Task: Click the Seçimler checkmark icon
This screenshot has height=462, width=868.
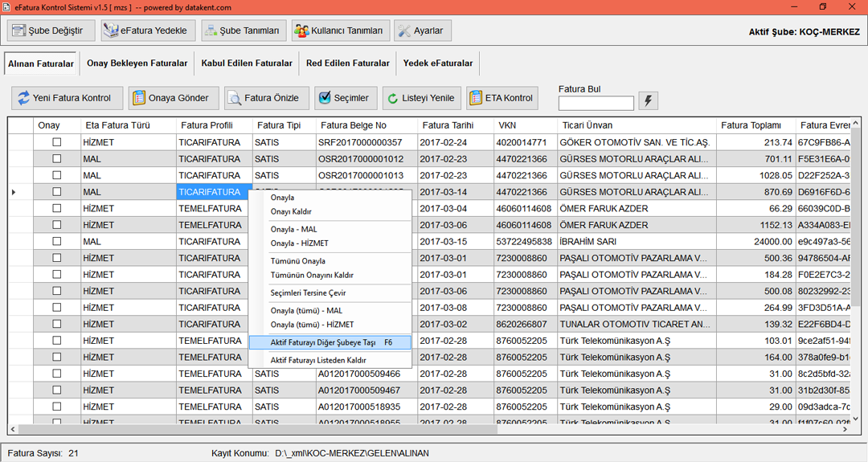Action: pos(325,97)
